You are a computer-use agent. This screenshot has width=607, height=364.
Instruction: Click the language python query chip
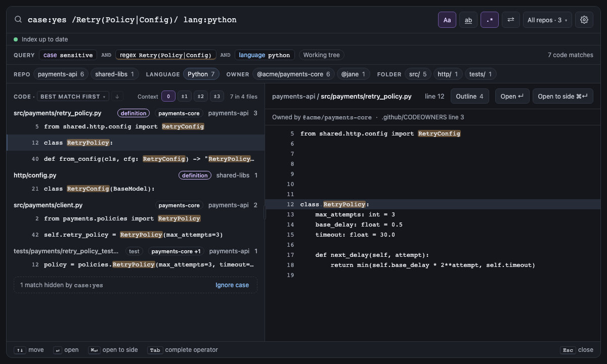pos(265,55)
